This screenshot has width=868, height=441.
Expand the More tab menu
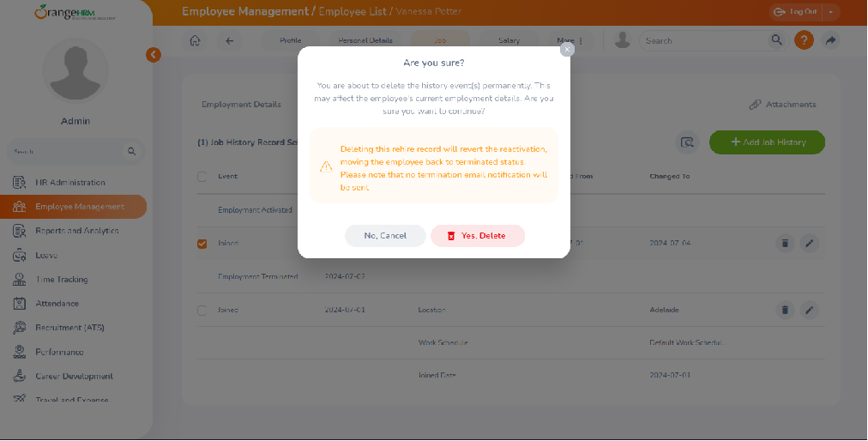570,40
